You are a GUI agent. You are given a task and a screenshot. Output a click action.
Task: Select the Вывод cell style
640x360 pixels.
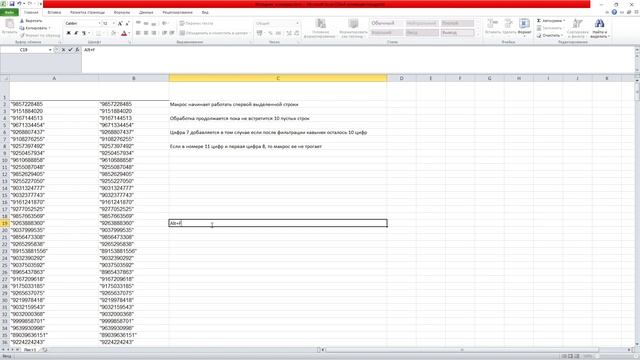458,33
